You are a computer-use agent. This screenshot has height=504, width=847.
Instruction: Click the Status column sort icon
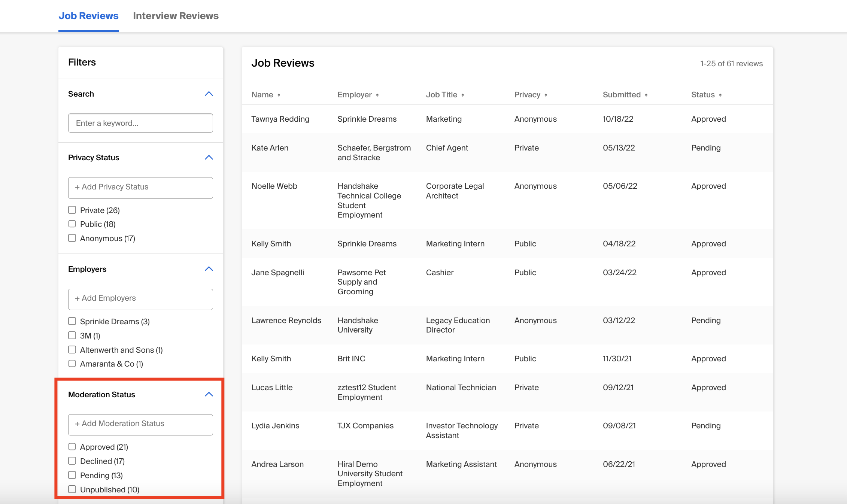click(720, 95)
